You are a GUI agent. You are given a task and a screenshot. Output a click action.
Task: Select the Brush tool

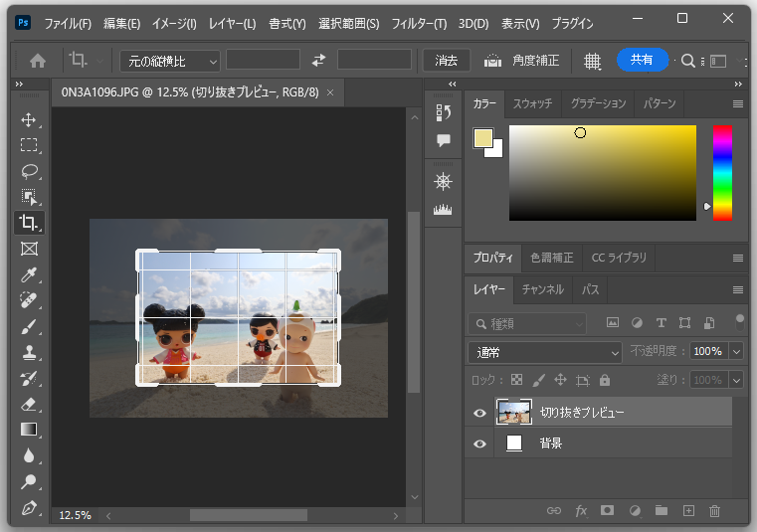tap(29, 327)
